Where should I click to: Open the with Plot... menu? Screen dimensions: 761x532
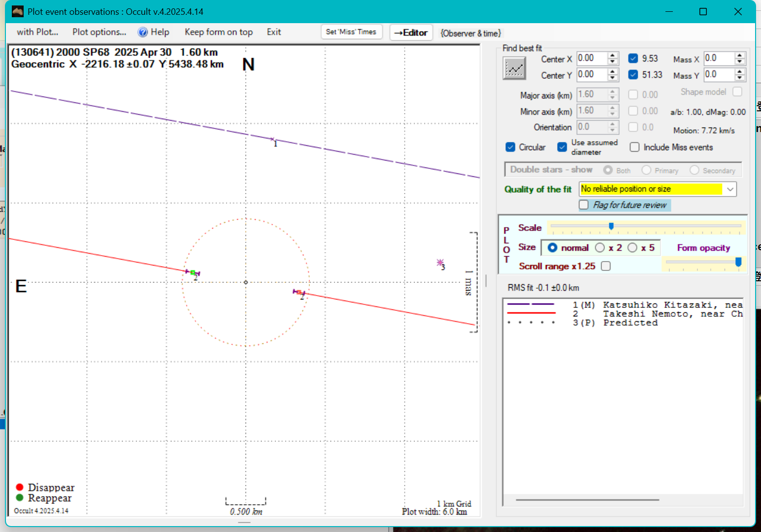pyautogui.click(x=37, y=32)
